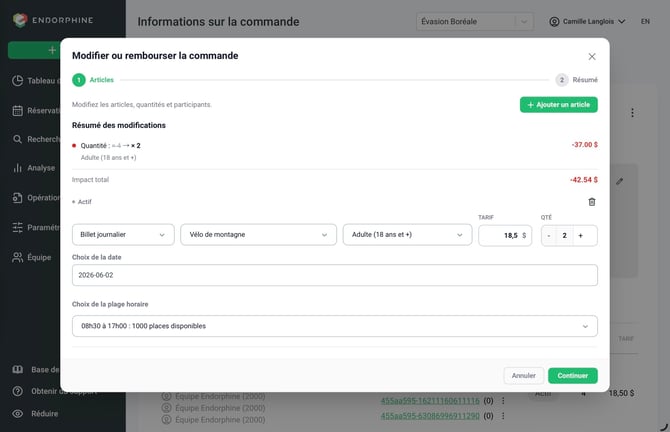Delete the article with the trash icon
Viewport: 670px width, 432px height.
coord(591,202)
